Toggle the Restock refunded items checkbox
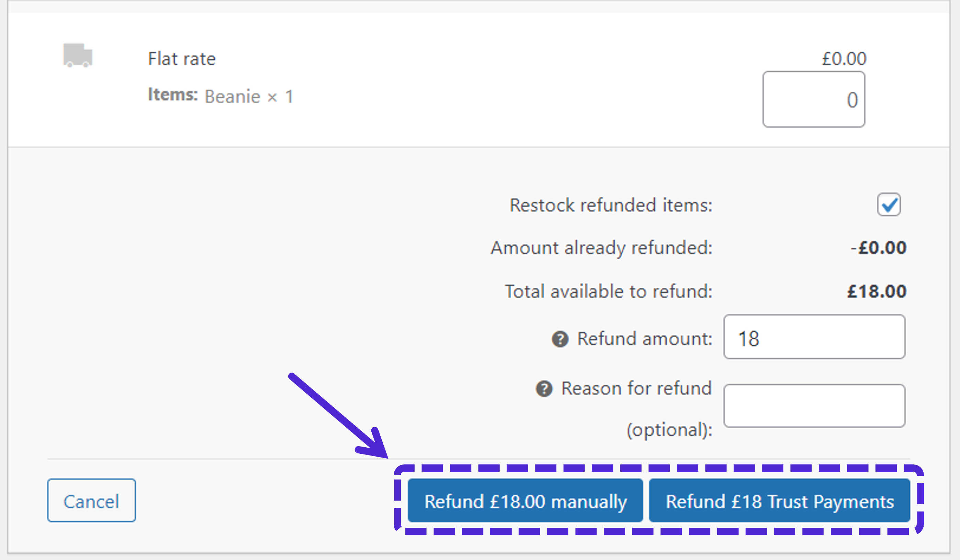960x560 pixels. coord(889,205)
